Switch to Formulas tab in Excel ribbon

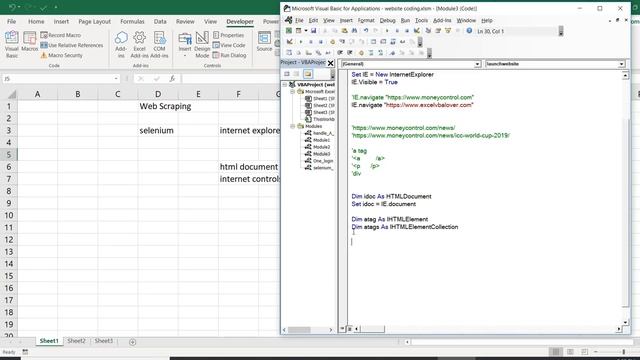132,22
